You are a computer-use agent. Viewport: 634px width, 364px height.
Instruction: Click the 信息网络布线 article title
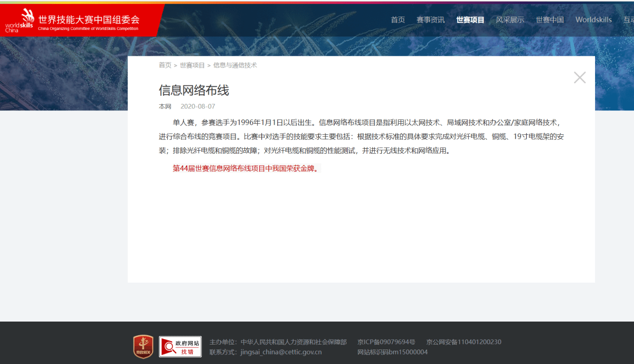194,90
